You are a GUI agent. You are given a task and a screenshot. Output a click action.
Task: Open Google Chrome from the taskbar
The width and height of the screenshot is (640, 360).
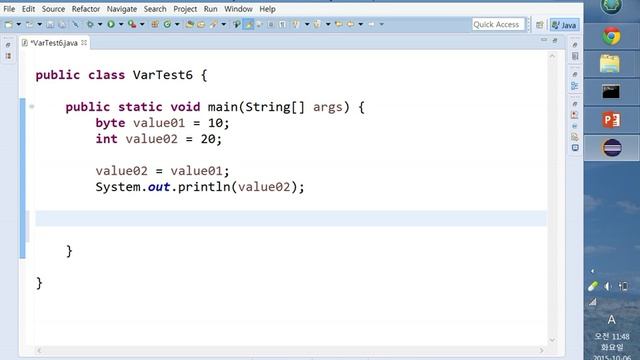coord(611,36)
